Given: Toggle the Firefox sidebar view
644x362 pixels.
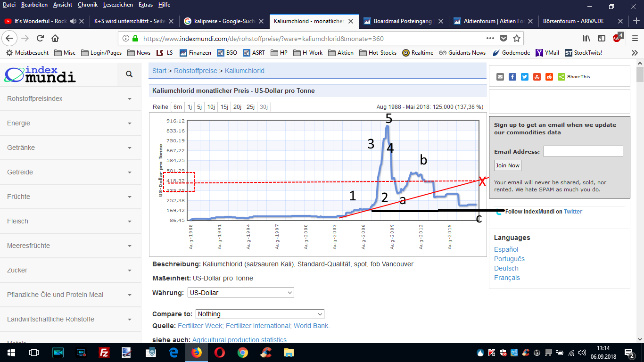Looking at the screenshot, I should tap(602, 38).
